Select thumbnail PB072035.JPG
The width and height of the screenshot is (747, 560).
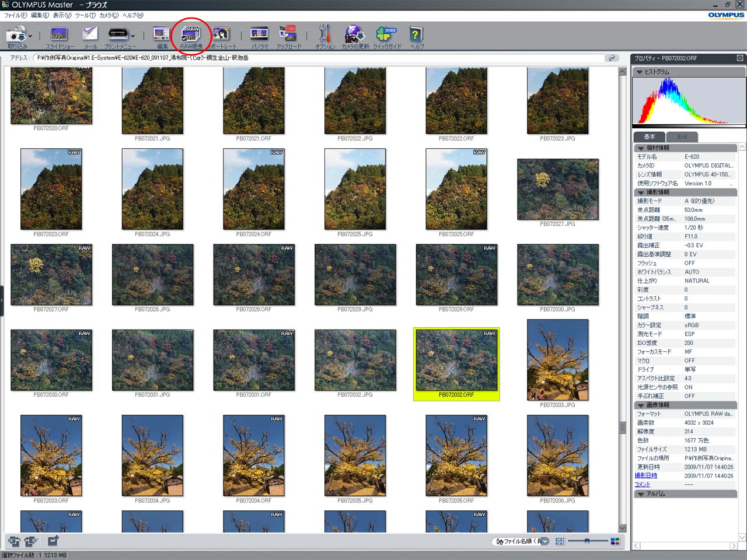[x=355, y=455]
